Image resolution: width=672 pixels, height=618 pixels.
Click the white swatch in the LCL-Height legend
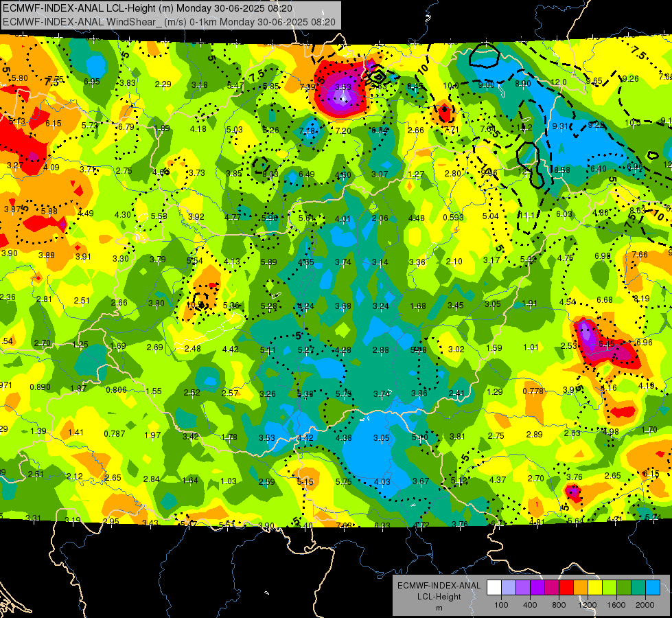pyautogui.click(x=494, y=588)
